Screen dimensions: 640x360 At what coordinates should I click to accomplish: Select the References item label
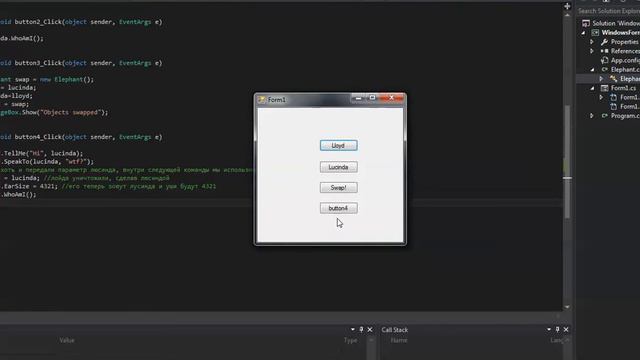[625, 51]
